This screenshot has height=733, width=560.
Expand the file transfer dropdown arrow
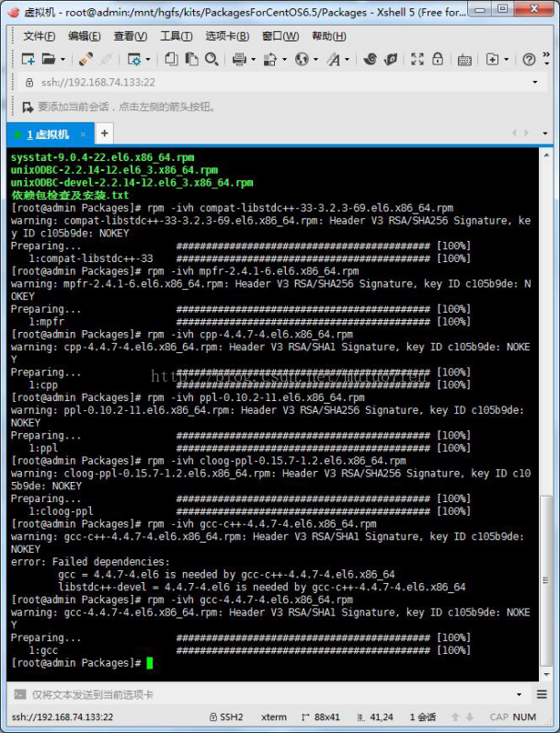[284, 60]
